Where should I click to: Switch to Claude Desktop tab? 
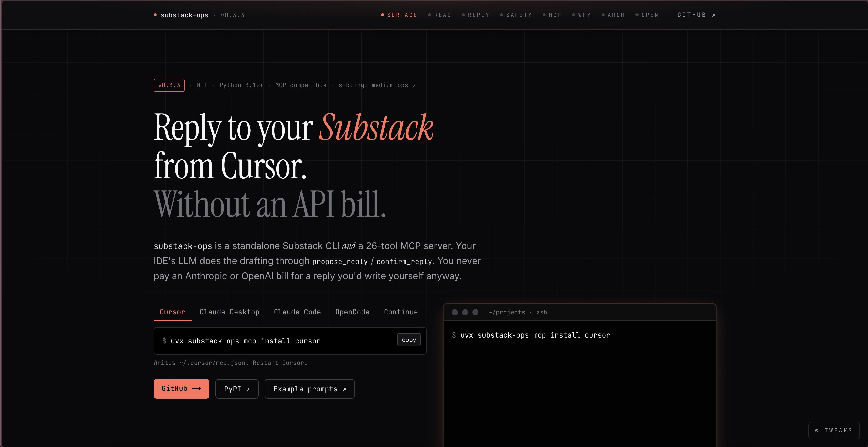pos(229,312)
